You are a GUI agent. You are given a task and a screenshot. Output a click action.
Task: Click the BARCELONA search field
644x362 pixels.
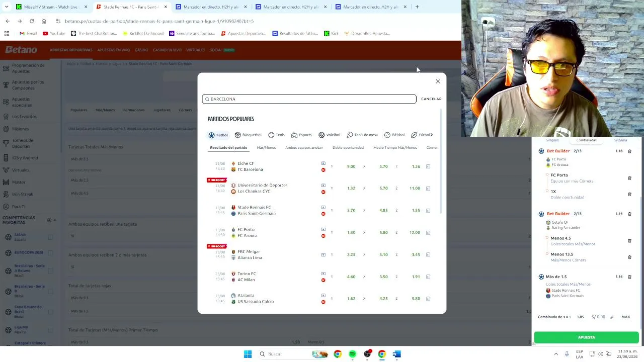point(309,99)
